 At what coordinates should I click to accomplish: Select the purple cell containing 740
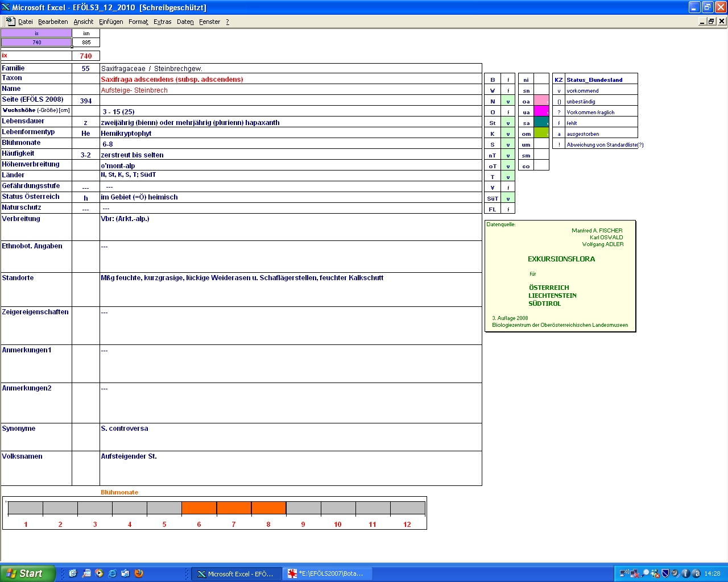36,42
